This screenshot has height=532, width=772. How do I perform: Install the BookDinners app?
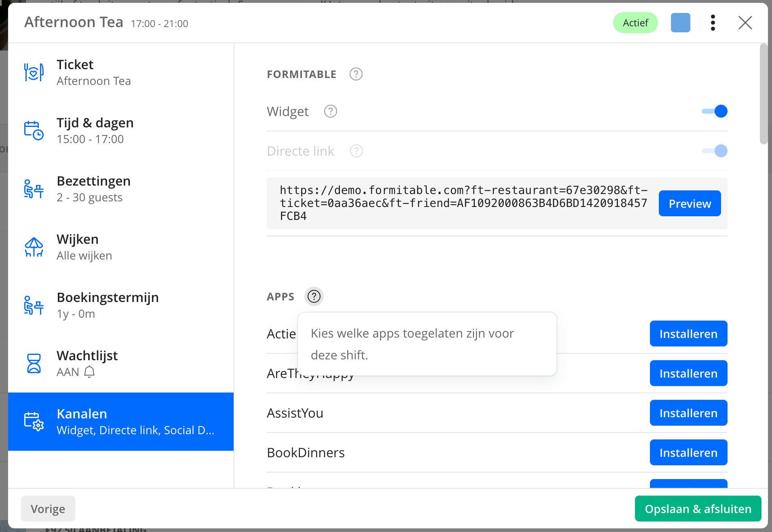pyautogui.click(x=688, y=452)
